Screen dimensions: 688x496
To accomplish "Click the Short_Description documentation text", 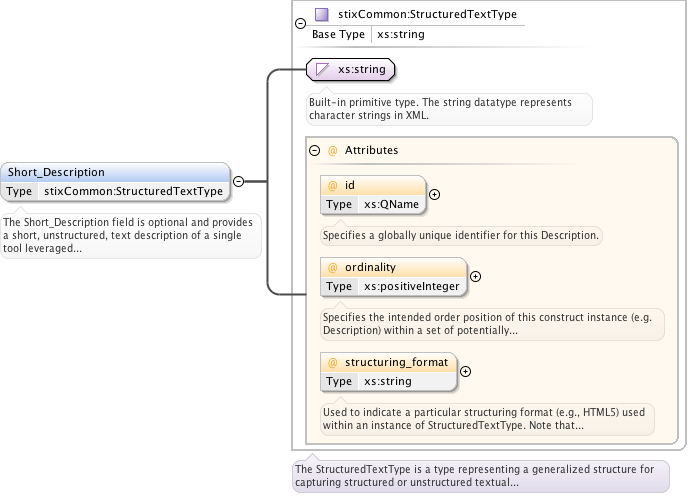I will pyautogui.click(x=130, y=235).
